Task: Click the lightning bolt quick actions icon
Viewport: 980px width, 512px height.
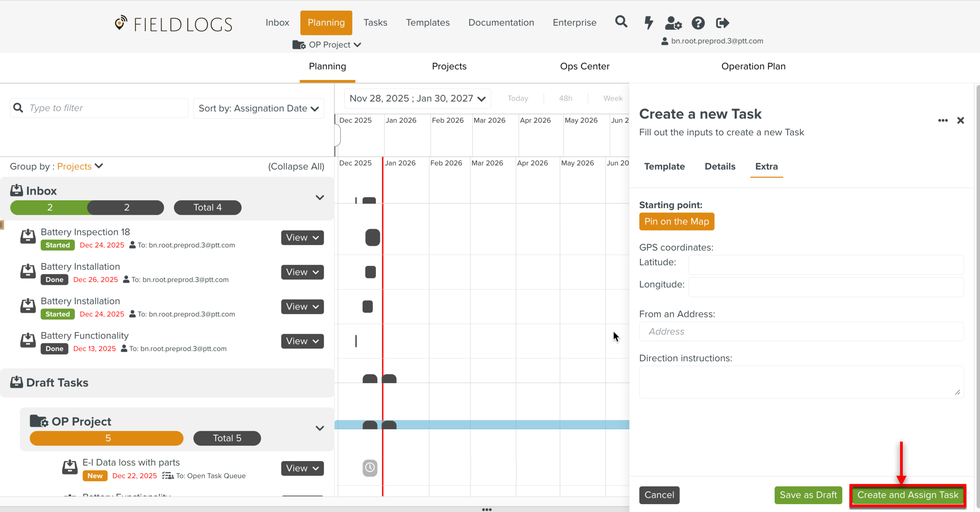Action: click(x=649, y=23)
